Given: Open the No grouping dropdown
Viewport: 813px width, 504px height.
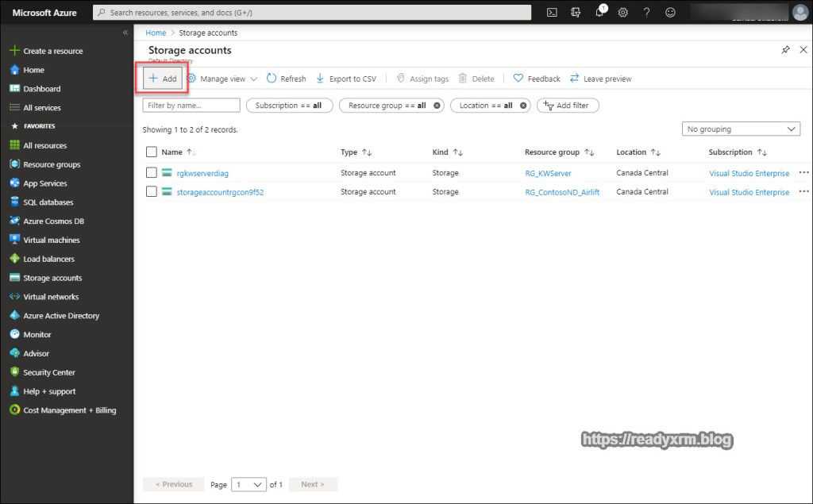Looking at the screenshot, I should pyautogui.click(x=741, y=129).
